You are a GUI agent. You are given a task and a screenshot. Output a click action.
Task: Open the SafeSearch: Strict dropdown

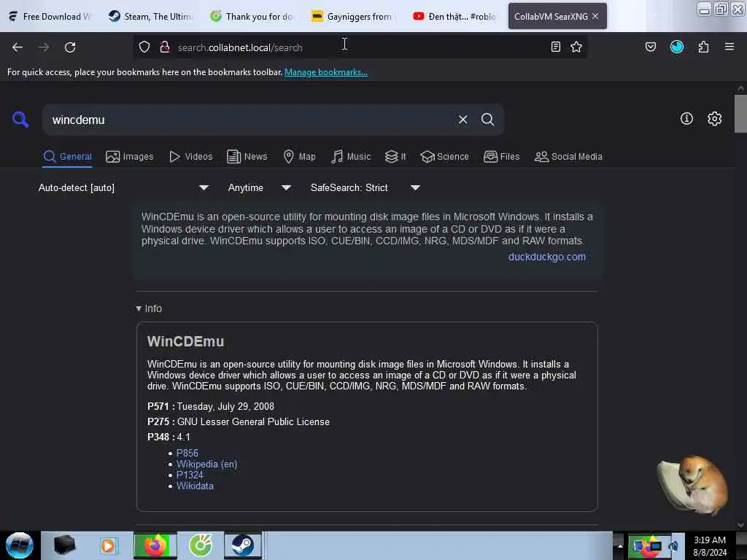click(x=365, y=187)
